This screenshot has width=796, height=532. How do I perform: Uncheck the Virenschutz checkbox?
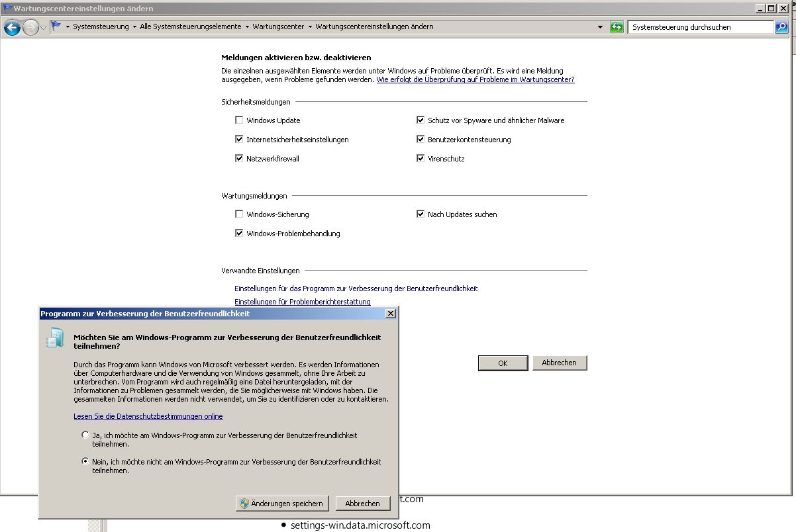421,159
